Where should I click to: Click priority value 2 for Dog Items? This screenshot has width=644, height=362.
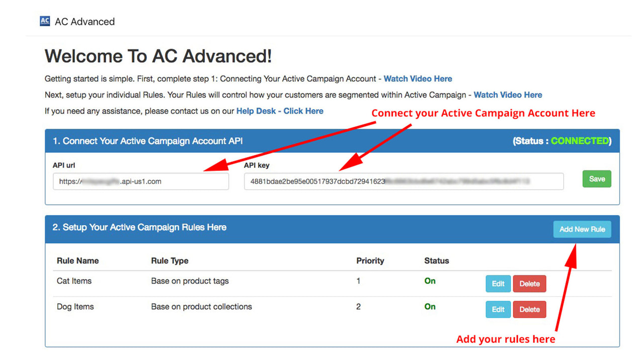tap(358, 307)
